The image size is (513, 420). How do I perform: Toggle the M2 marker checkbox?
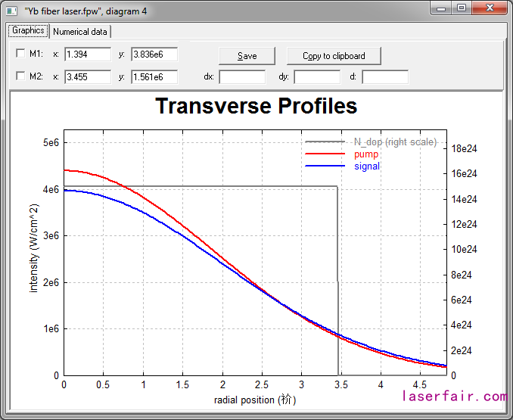pyautogui.click(x=21, y=76)
